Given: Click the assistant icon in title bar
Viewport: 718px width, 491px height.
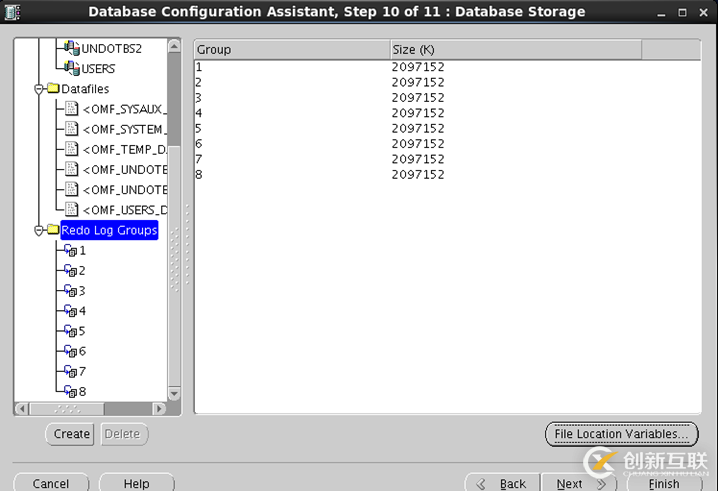Looking at the screenshot, I should tap(12, 12).
